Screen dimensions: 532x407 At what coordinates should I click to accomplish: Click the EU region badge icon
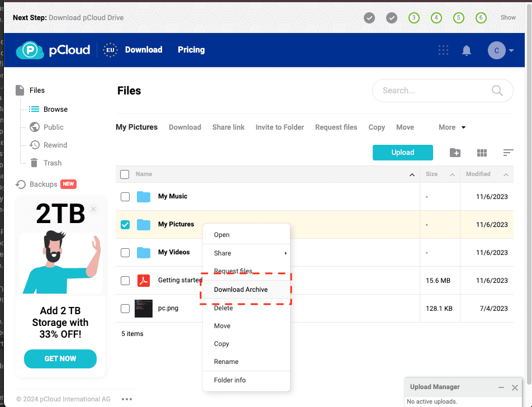pyautogui.click(x=110, y=50)
